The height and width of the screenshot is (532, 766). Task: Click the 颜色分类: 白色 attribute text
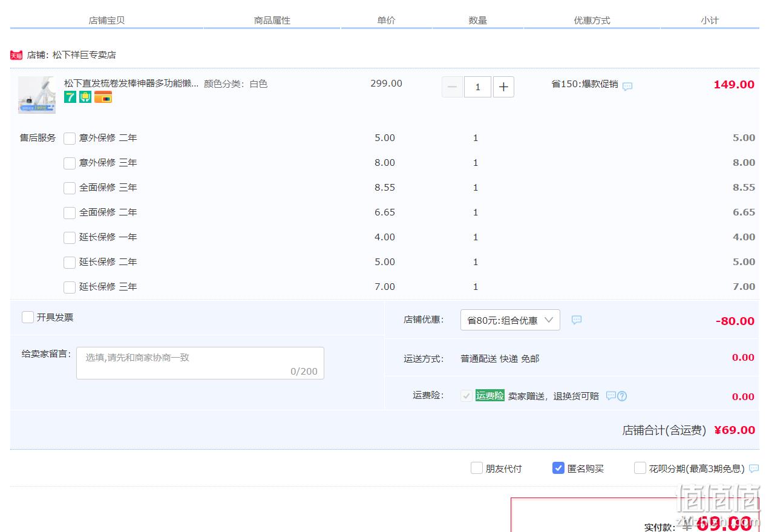(x=235, y=84)
